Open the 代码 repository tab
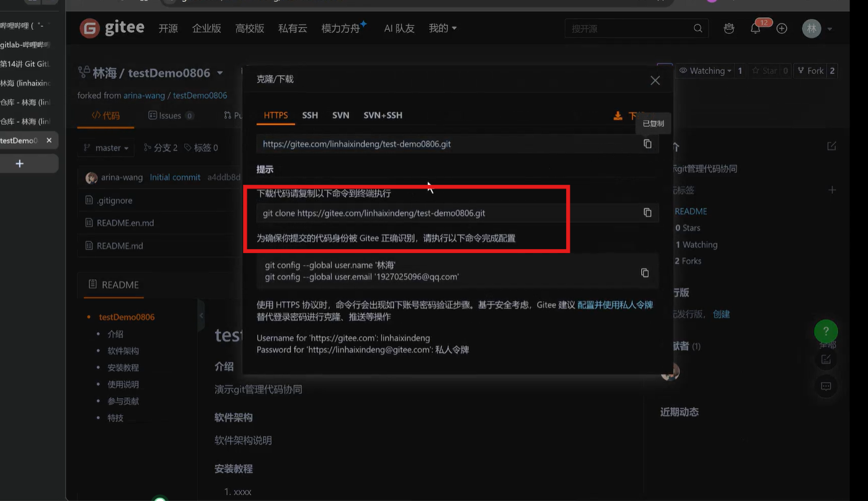This screenshot has width=868, height=501. tap(105, 115)
